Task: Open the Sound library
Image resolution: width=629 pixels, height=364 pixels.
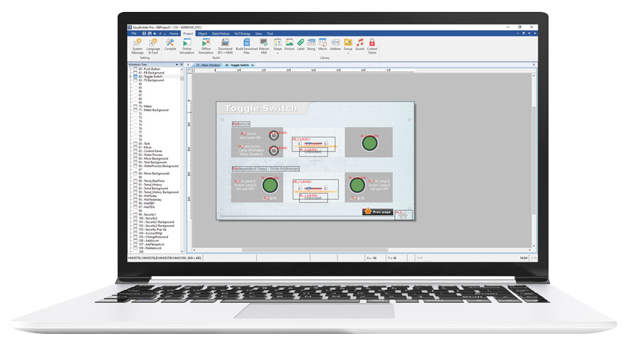Action: pyautogui.click(x=360, y=44)
